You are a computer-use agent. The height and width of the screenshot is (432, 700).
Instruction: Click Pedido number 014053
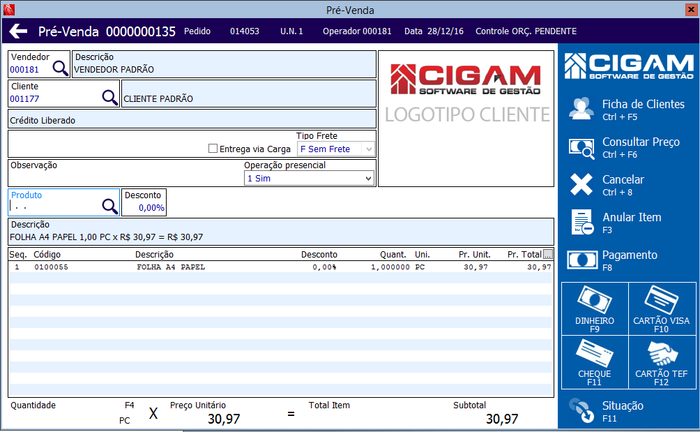coord(244,31)
